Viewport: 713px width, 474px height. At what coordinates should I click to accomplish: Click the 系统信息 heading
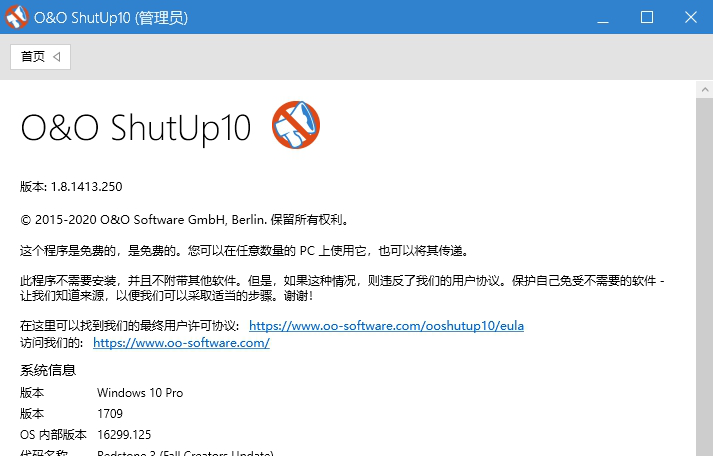(x=48, y=370)
